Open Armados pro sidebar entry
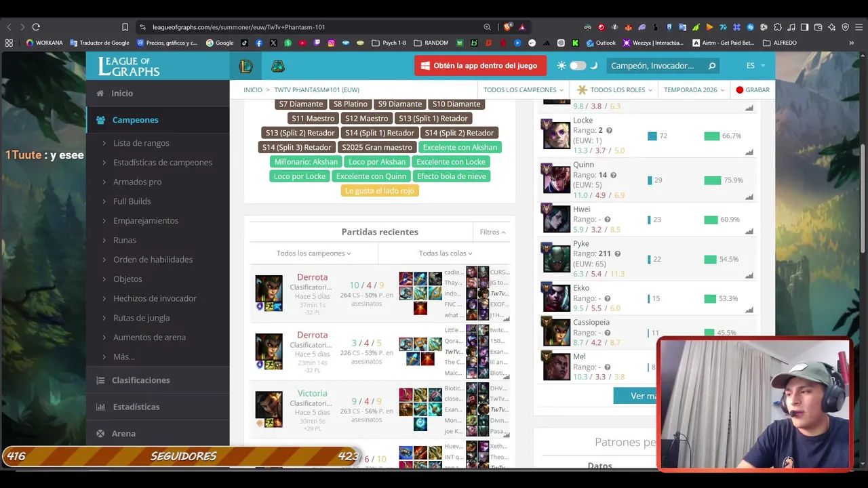Screen dimensions: 868x488 (x=138, y=182)
